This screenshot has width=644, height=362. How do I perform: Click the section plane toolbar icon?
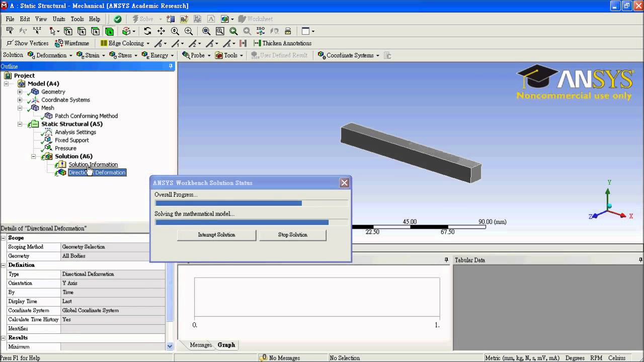pos(171,19)
